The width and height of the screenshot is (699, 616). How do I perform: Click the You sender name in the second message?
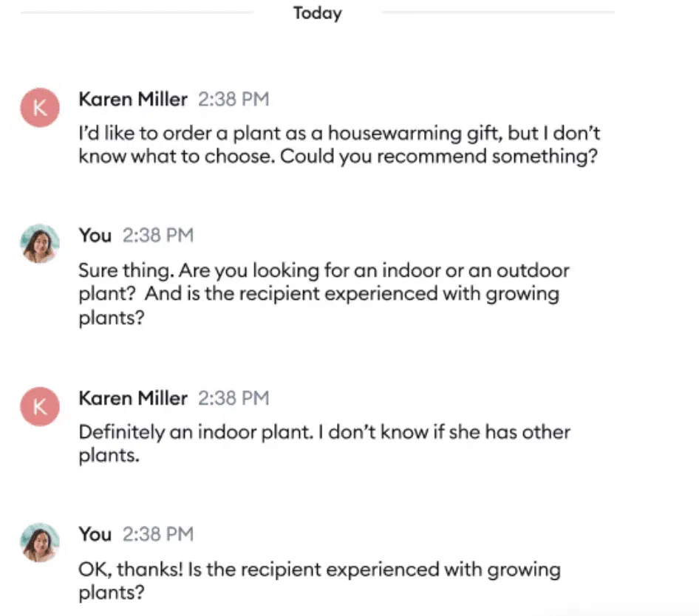[x=94, y=235]
